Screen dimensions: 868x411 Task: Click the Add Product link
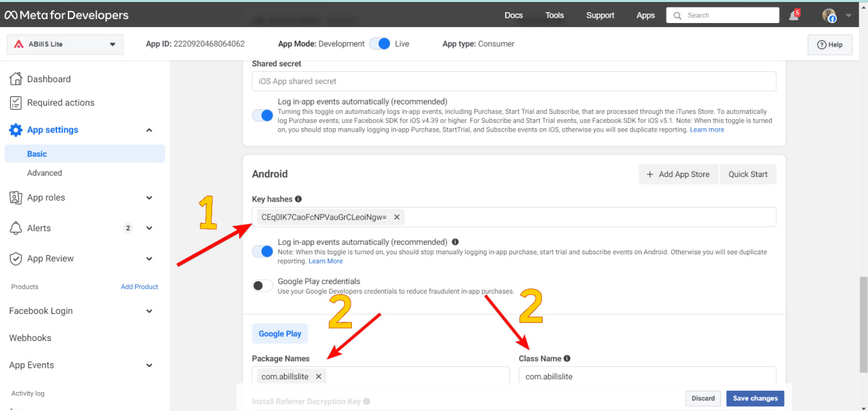coord(139,287)
